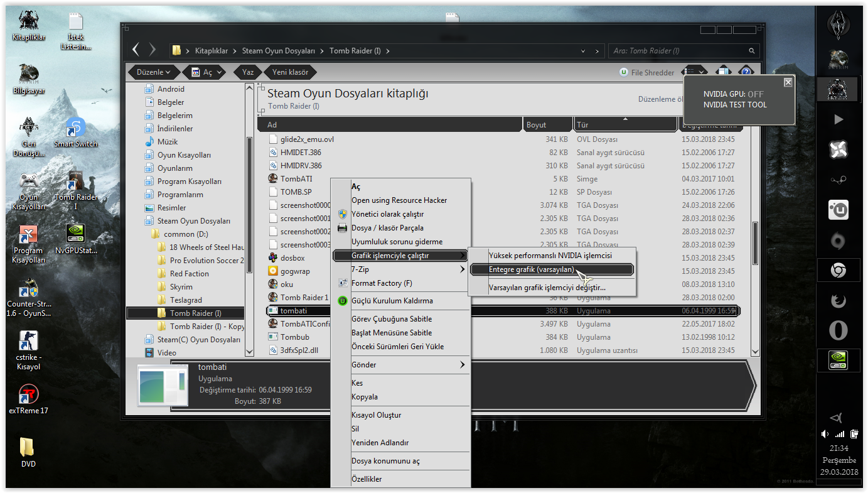Open the exTReme 17 desktop icon

coord(28,399)
